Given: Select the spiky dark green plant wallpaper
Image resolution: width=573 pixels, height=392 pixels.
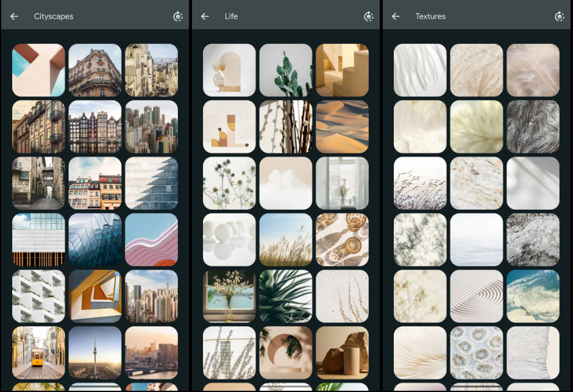Looking at the screenshot, I should pos(286,296).
